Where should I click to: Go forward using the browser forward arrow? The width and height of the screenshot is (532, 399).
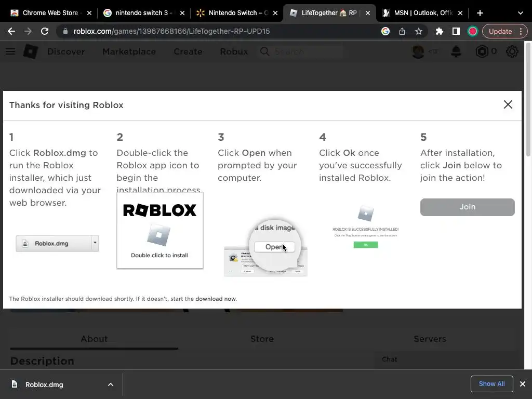point(28,31)
